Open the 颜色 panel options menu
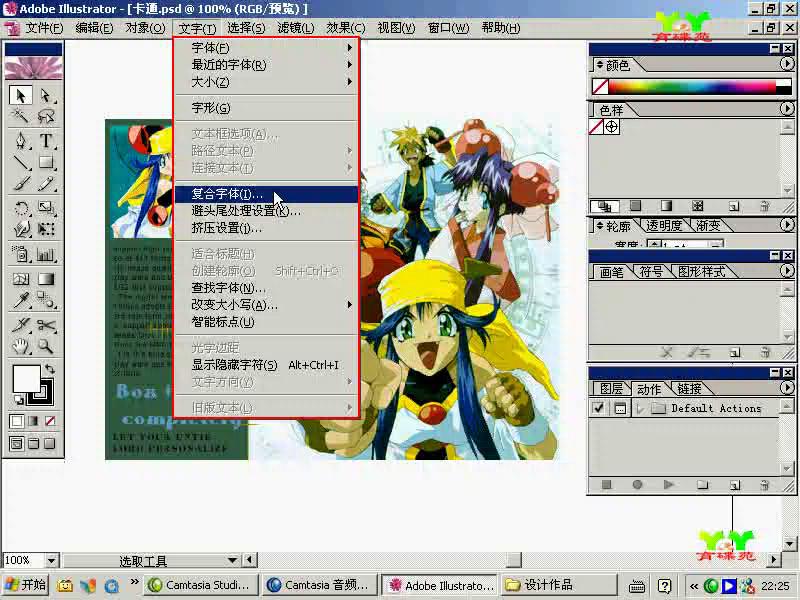The height and width of the screenshot is (600, 800). coord(787,64)
